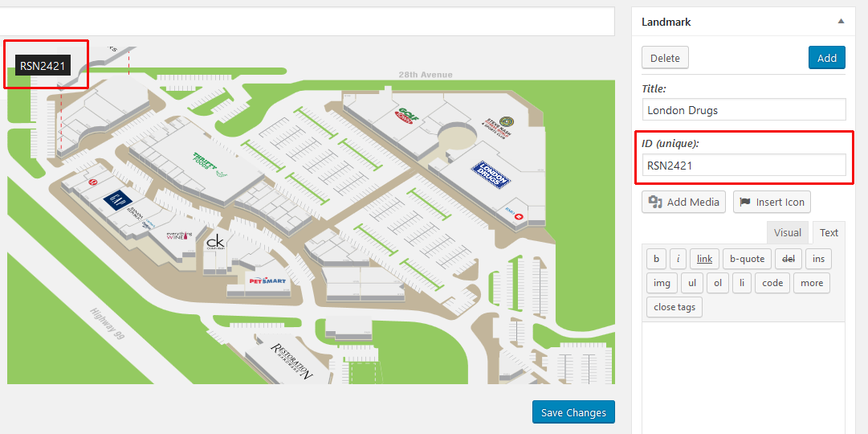The image size is (868, 434).
Task: Click the London Drugs logo on the map
Action: (489, 174)
